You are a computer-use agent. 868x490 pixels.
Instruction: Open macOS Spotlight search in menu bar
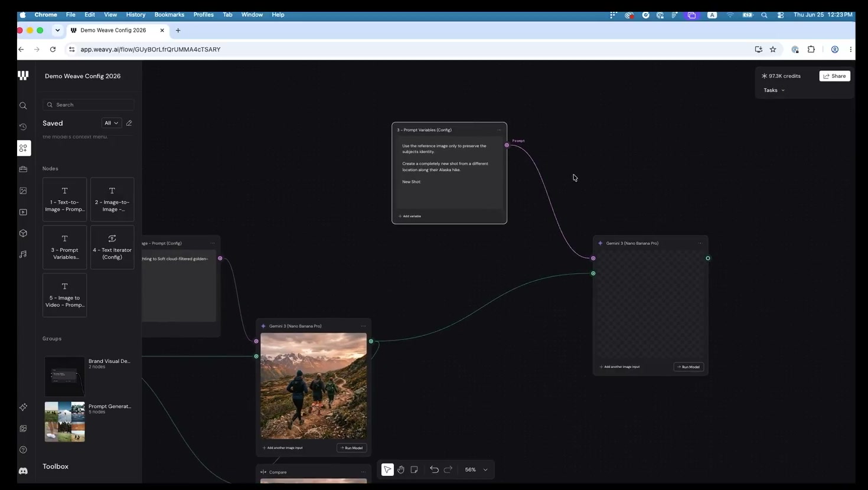pos(764,15)
